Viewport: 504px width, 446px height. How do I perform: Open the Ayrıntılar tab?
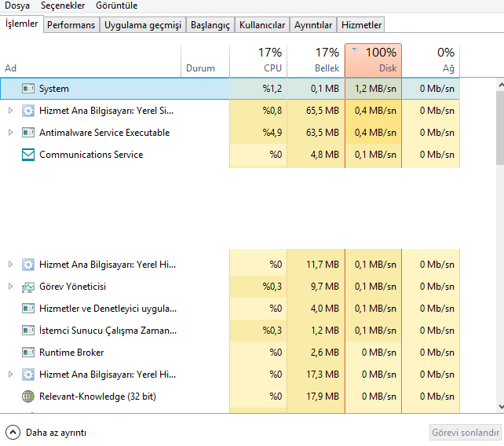pos(313,25)
